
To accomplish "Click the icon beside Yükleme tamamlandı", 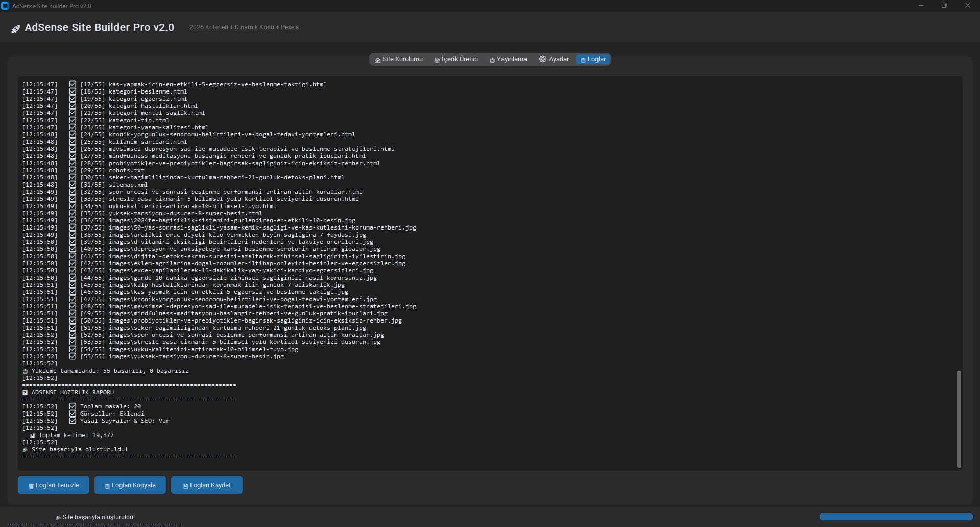I will [25, 371].
